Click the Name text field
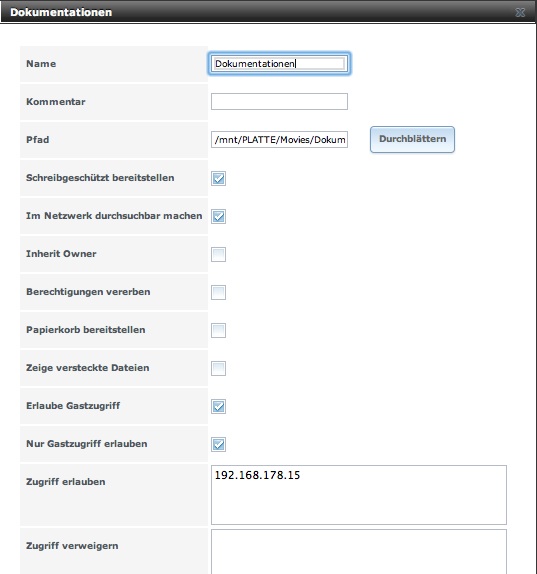The image size is (537, 574). pos(279,64)
